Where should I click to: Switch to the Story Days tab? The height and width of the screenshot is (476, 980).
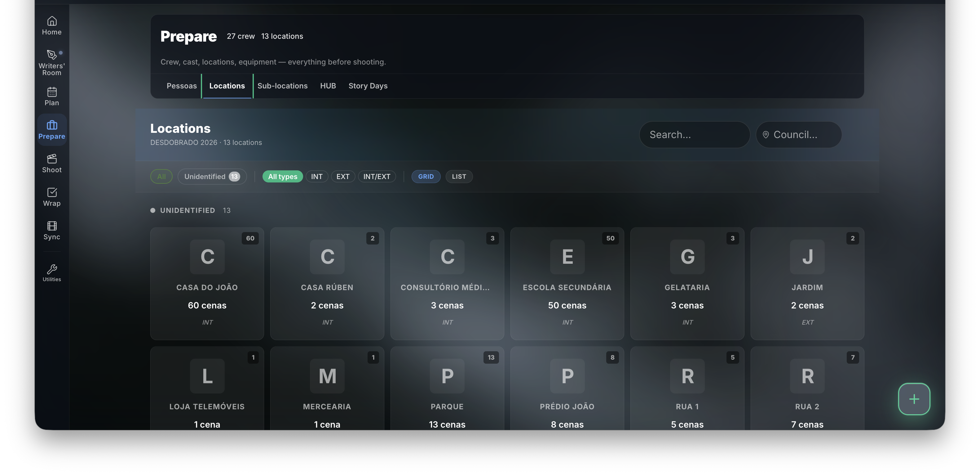click(x=368, y=86)
